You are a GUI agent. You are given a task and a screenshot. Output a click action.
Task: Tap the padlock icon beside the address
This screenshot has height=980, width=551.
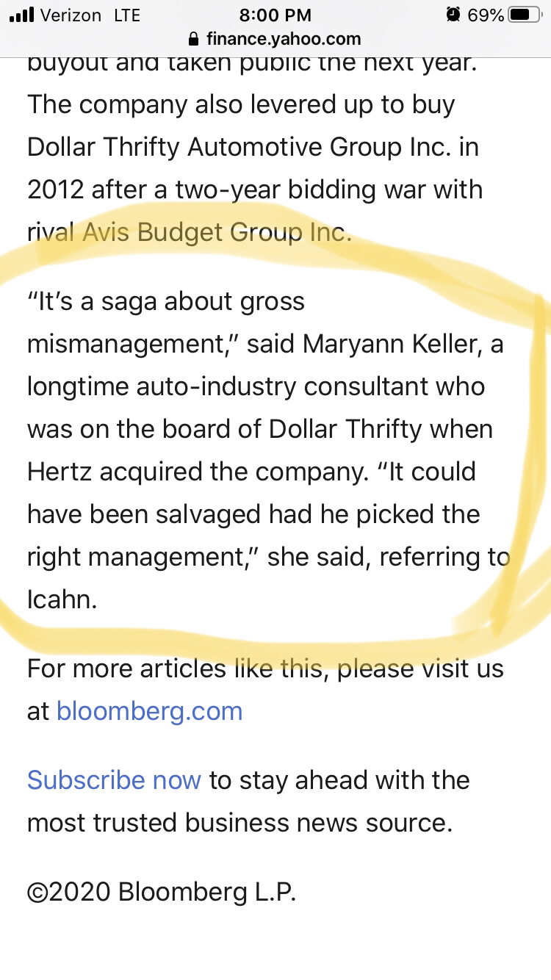[x=194, y=39]
